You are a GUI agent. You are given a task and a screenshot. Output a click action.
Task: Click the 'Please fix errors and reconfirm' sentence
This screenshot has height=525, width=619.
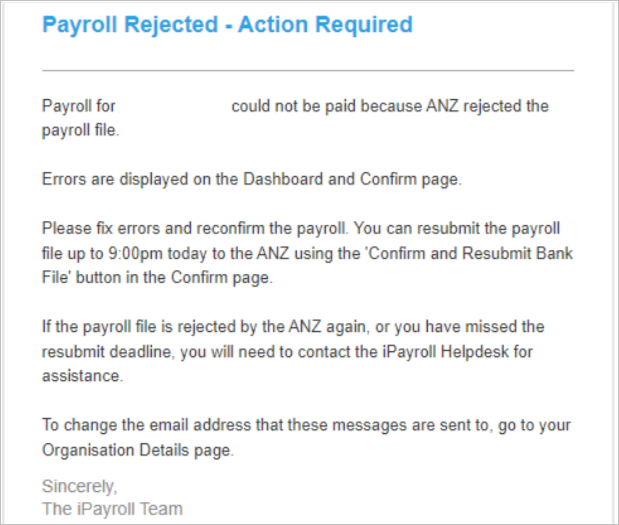(195, 229)
